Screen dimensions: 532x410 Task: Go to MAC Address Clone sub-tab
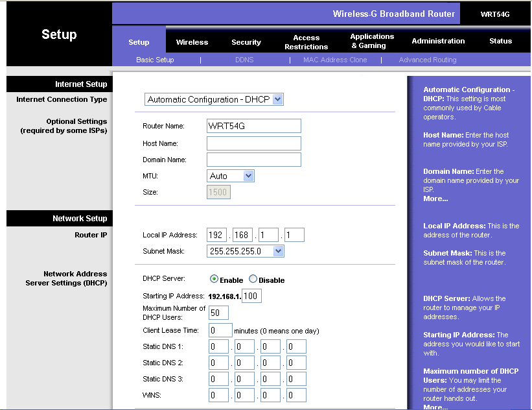pyautogui.click(x=335, y=60)
